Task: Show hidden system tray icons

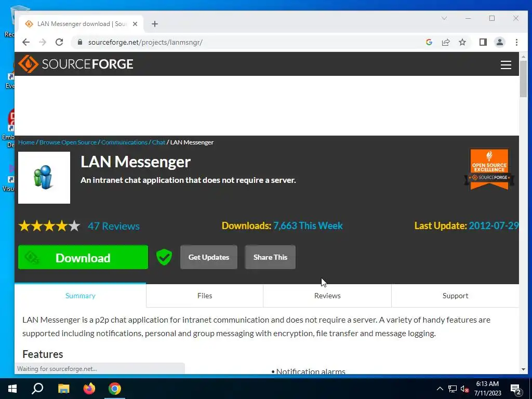Action: click(440, 389)
